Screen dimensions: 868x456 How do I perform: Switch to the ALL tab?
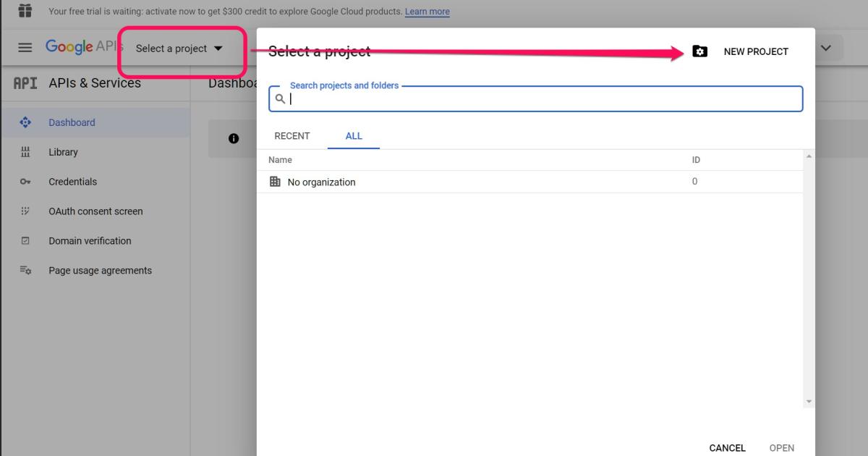(354, 136)
